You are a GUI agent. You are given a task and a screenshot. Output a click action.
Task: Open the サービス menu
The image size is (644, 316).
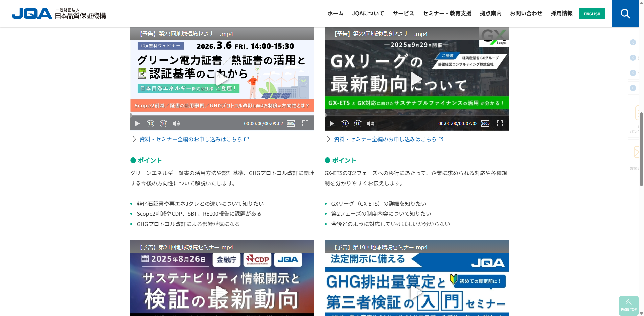[403, 13]
